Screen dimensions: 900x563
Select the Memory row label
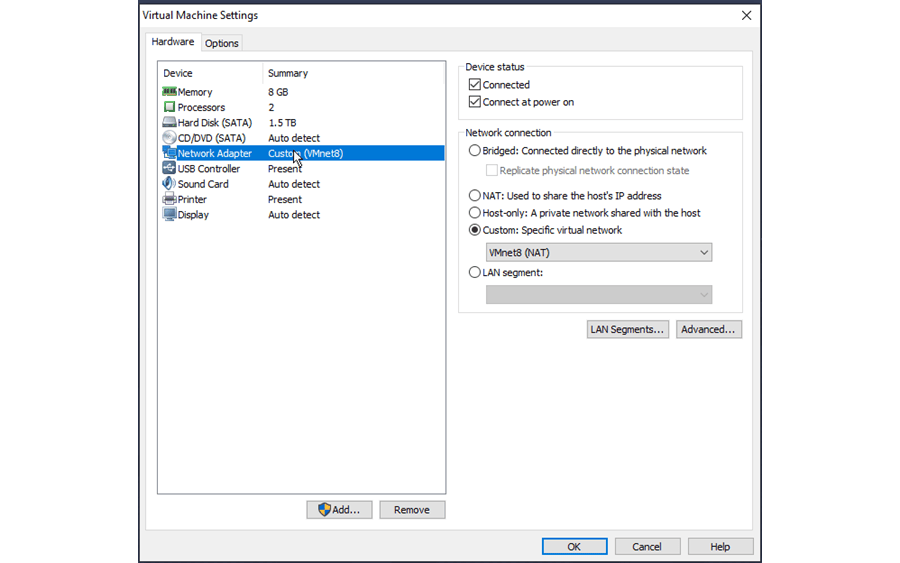pos(195,92)
